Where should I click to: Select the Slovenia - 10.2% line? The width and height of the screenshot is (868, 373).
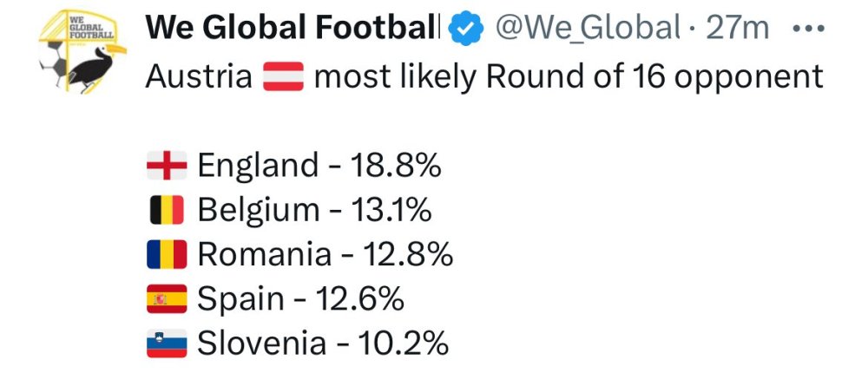pos(323,344)
